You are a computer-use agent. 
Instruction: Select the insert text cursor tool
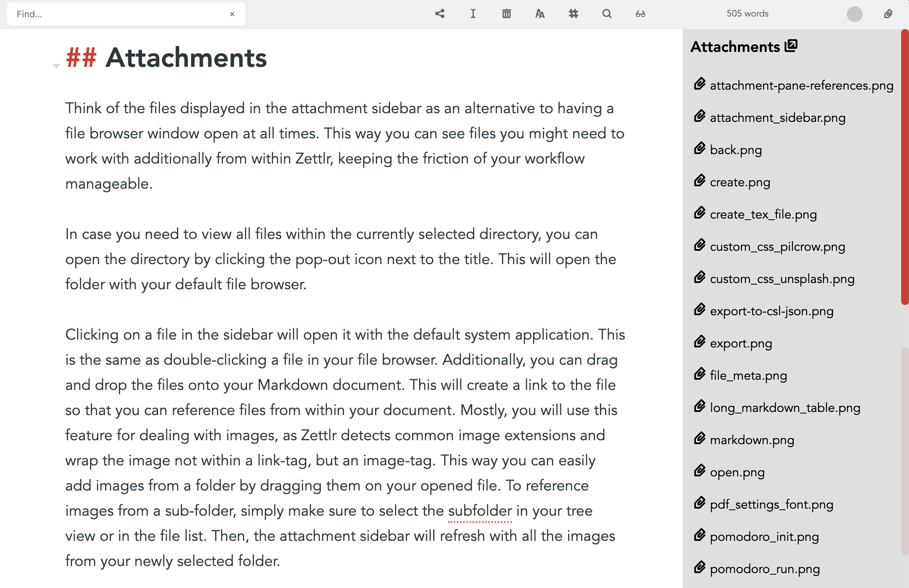(x=473, y=13)
